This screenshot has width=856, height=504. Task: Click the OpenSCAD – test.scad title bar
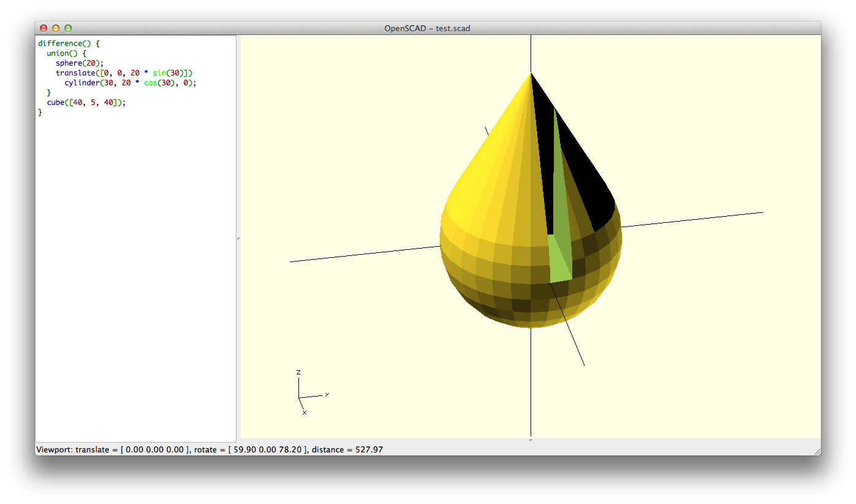pyautogui.click(x=427, y=28)
